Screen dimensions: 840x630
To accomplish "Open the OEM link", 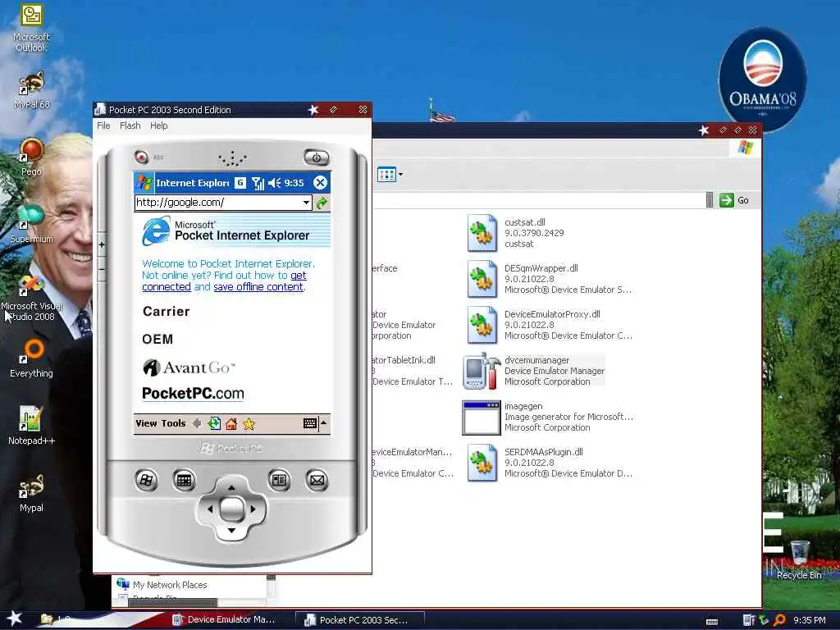I will pos(157,339).
